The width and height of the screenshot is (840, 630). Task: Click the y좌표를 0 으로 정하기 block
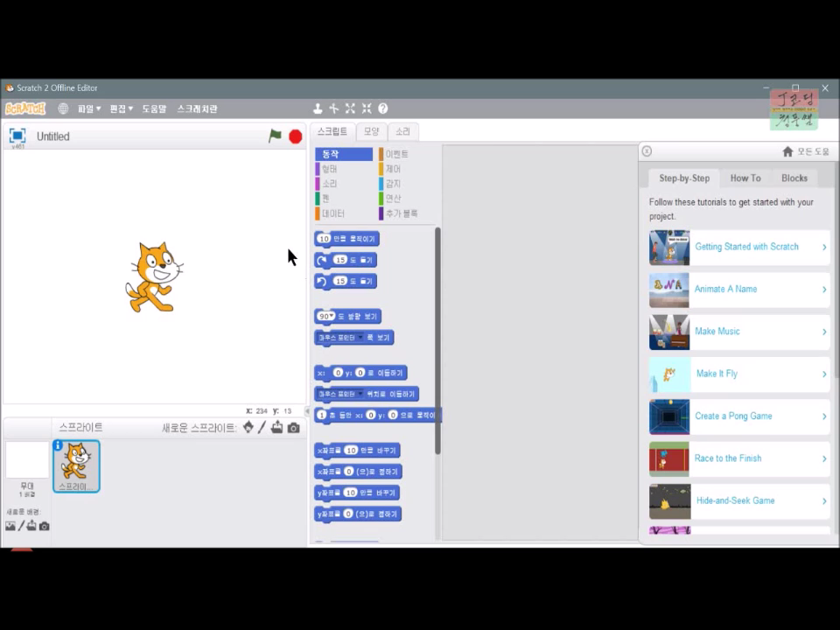358,514
